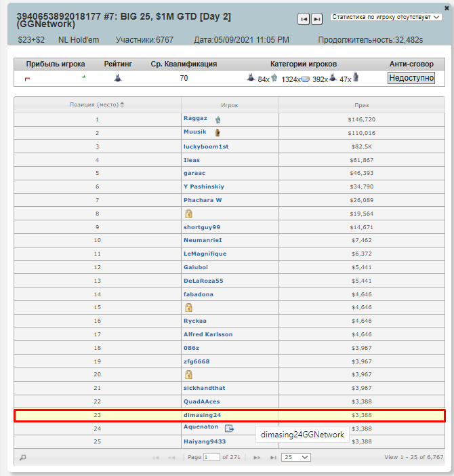Click the export icon next to Aquenaton
The width and height of the screenshot is (454, 476).
[229, 428]
